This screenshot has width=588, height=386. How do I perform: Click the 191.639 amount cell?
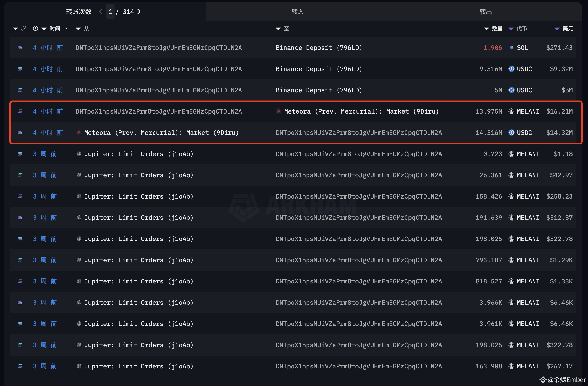click(x=489, y=218)
